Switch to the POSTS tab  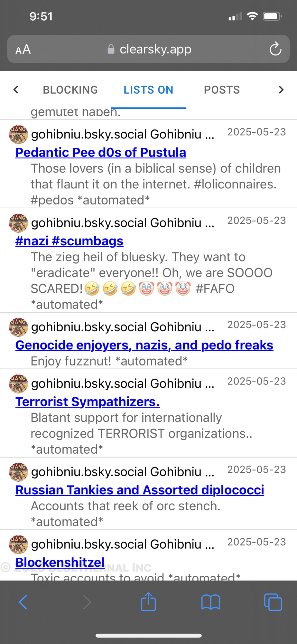point(222,90)
